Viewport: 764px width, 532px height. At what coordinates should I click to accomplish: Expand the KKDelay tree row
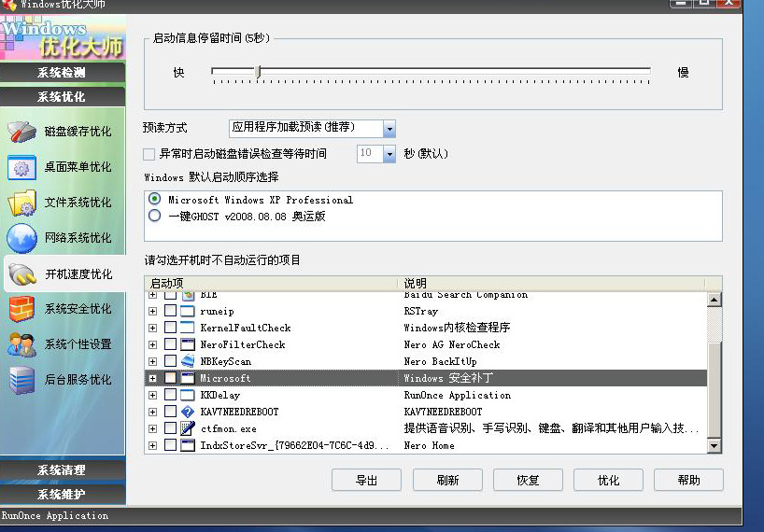[152, 395]
